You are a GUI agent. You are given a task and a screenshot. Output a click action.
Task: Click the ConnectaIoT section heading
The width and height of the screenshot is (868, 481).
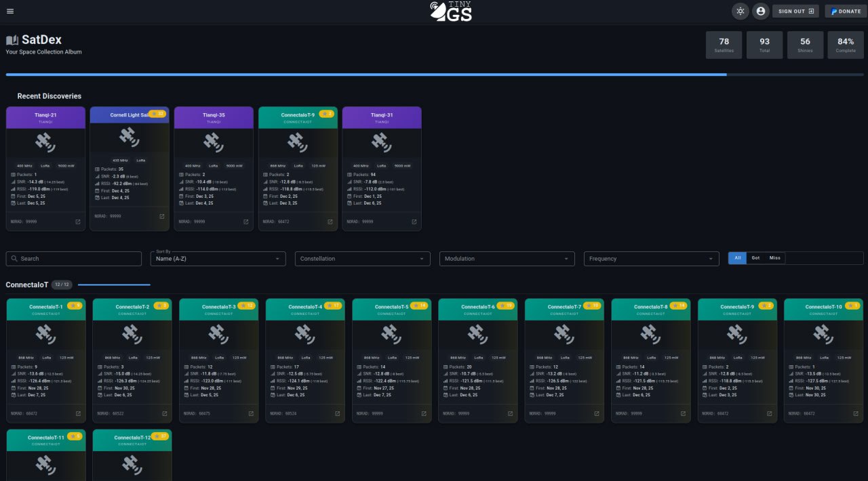pyautogui.click(x=27, y=285)
